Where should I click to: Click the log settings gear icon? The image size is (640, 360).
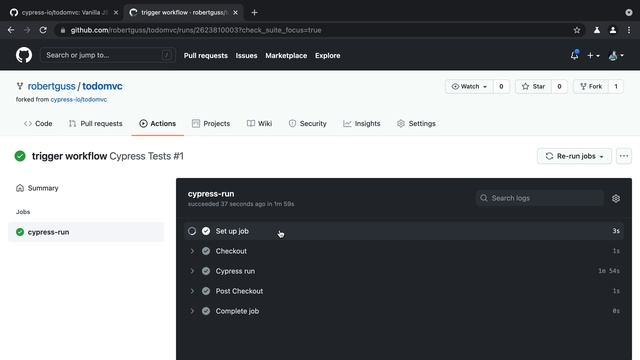click(616, 198)
